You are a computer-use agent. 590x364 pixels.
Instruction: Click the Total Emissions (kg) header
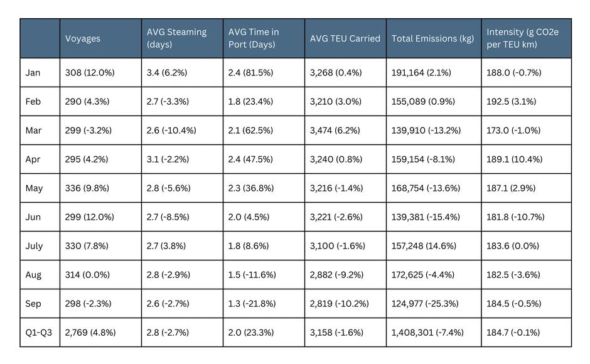click(x=432, y=38)
